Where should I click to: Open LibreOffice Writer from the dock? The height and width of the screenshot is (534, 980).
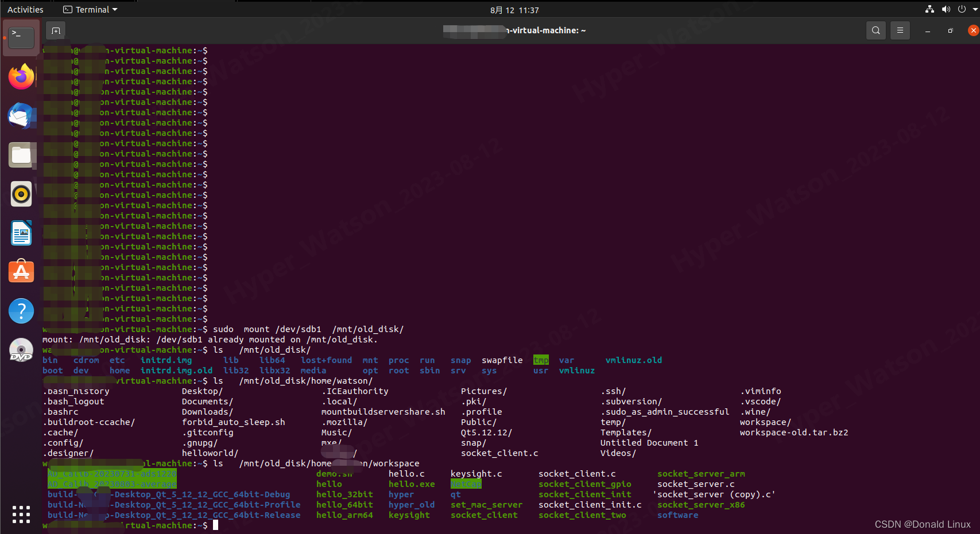coord(21,232)
